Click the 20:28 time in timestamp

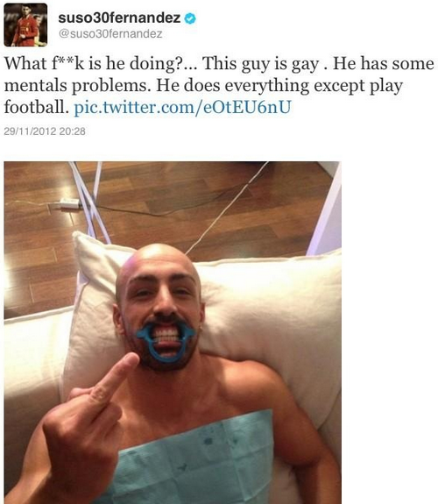[73, 131]
